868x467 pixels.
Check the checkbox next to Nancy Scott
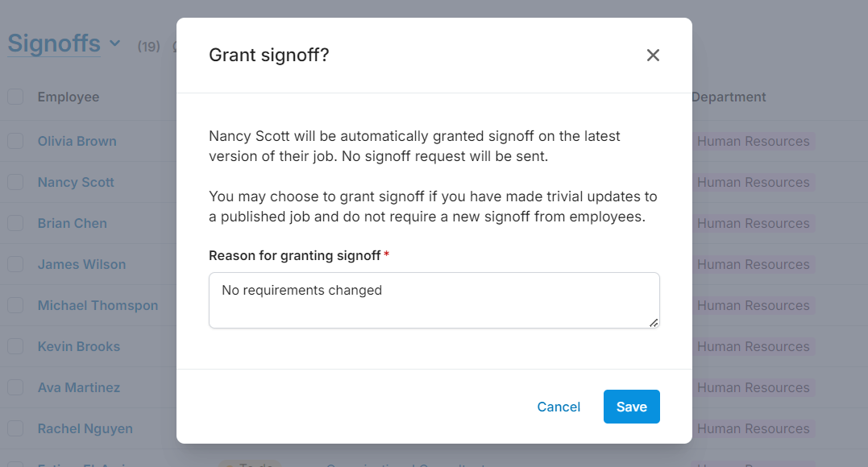(15, 181)
